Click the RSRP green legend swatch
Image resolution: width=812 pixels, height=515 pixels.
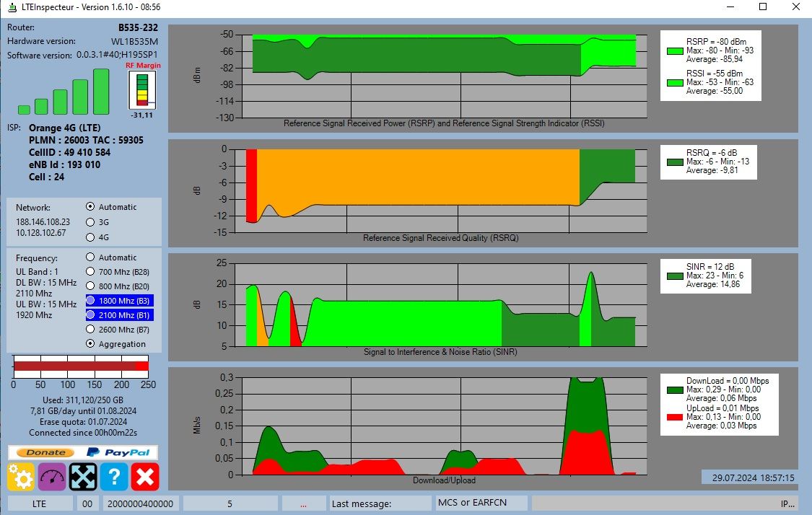point(675,50)
